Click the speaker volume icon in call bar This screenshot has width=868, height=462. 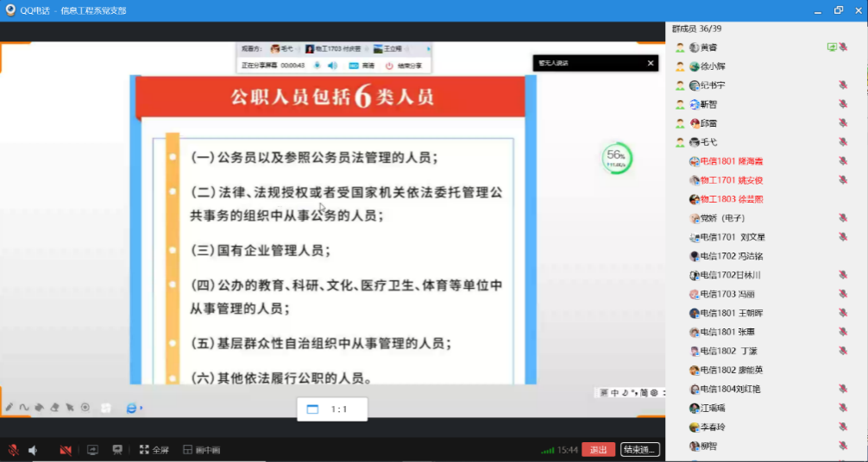point(33,450)
